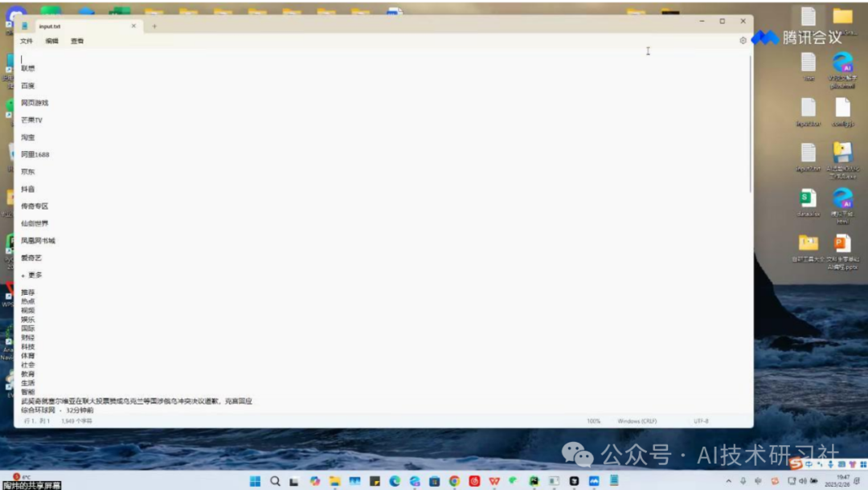The height and width of the screenshot is (490, 868).
Task: Launch Google Chrome from the taskbar
Action: point(454,481)
